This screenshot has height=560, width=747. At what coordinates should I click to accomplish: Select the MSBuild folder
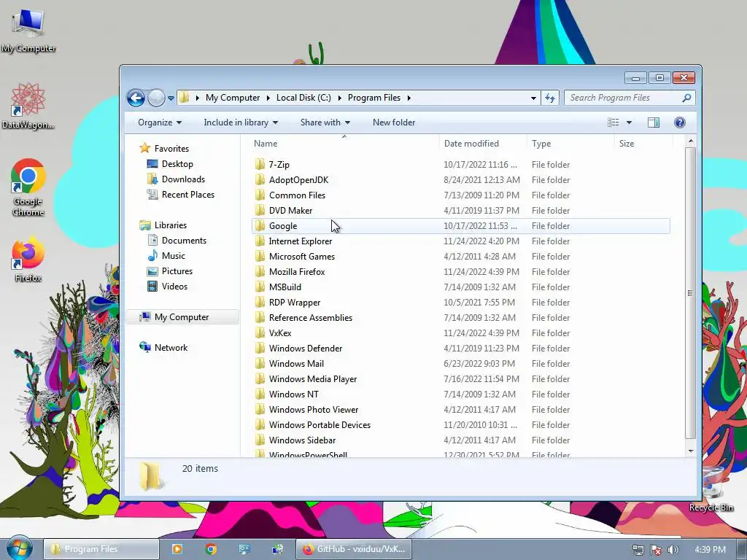point(285,287)
